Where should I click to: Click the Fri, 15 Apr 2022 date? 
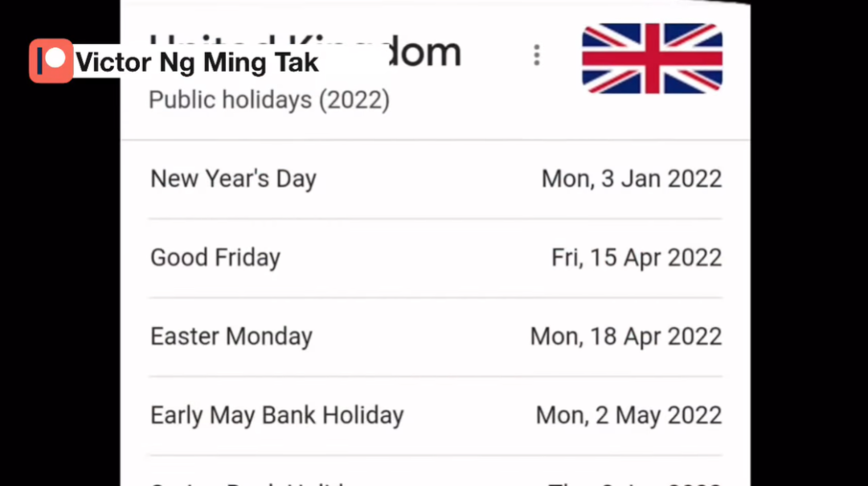tap(636, 258)
